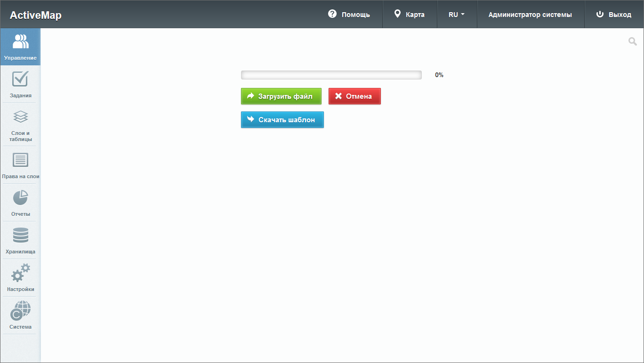Select the Слои и таблицы layers icon
Screen dimensions: 644x363
coord(20,117)
